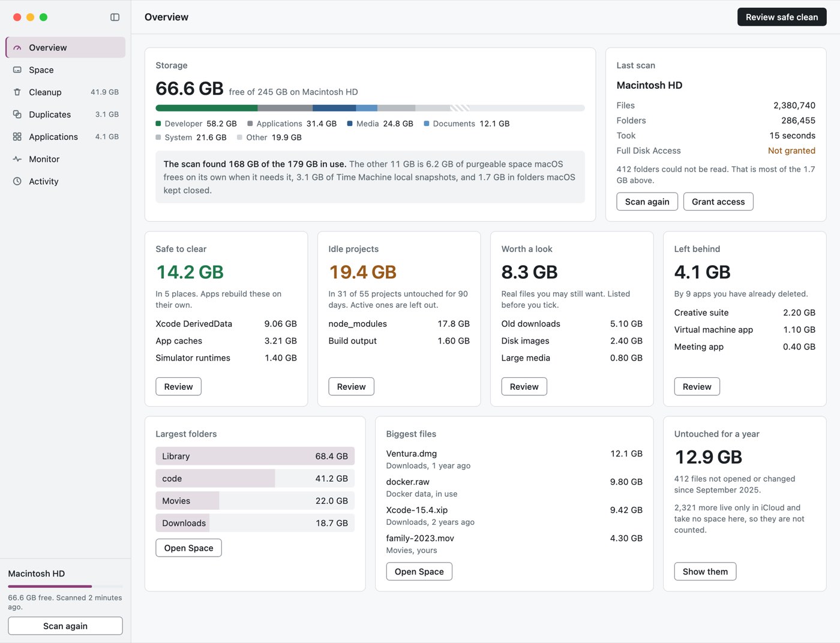Click Review under Left behind
840x643 pixels.
[697, 387]
